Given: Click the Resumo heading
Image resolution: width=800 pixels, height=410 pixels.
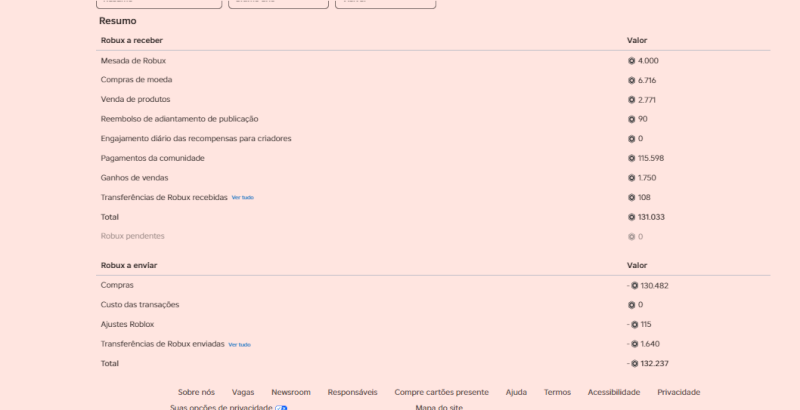Looking at the screenshot, I should point(118,21).
